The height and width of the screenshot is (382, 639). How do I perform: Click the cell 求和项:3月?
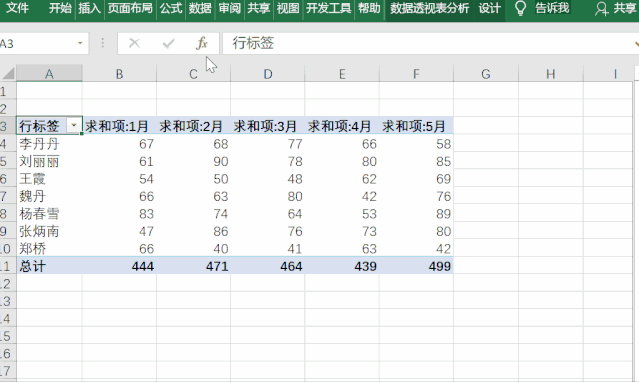tap(268, 126)
